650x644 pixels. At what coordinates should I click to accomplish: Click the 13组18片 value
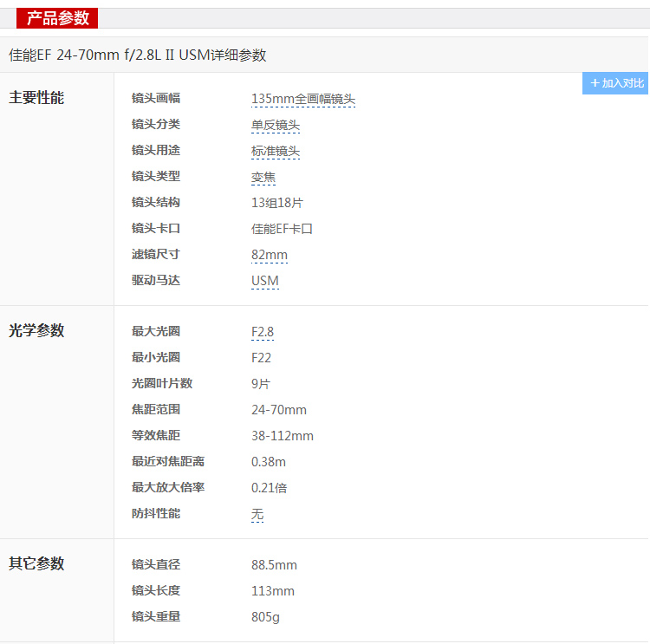point(277,203)
